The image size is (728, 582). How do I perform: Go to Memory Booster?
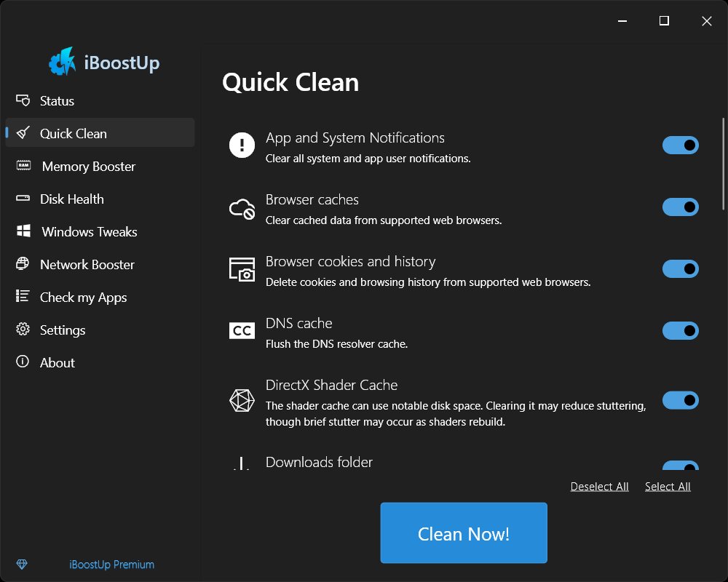(100, 166)
